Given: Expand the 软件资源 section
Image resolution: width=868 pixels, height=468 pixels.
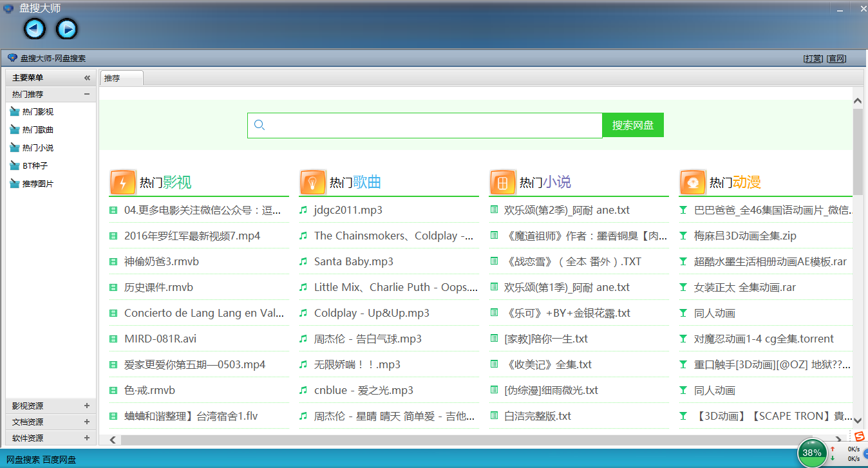Looking at the screenshot, I should [x=87, y=438].
